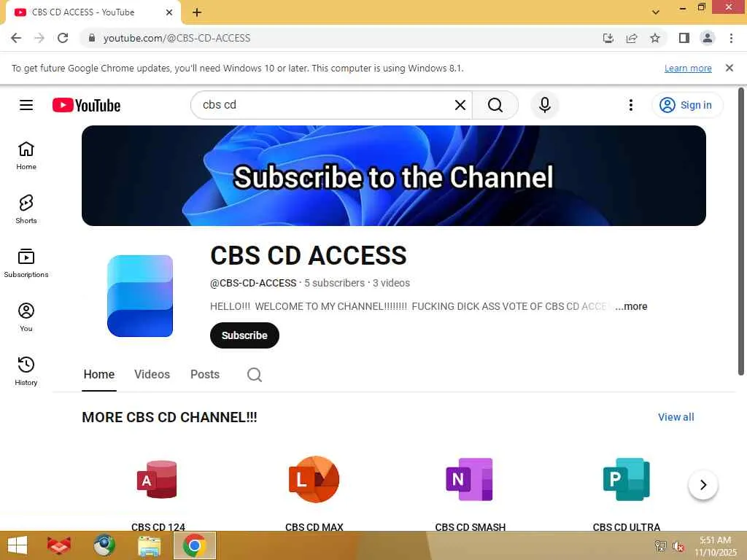Open the You section in sidebar

[x=26, y=317]
